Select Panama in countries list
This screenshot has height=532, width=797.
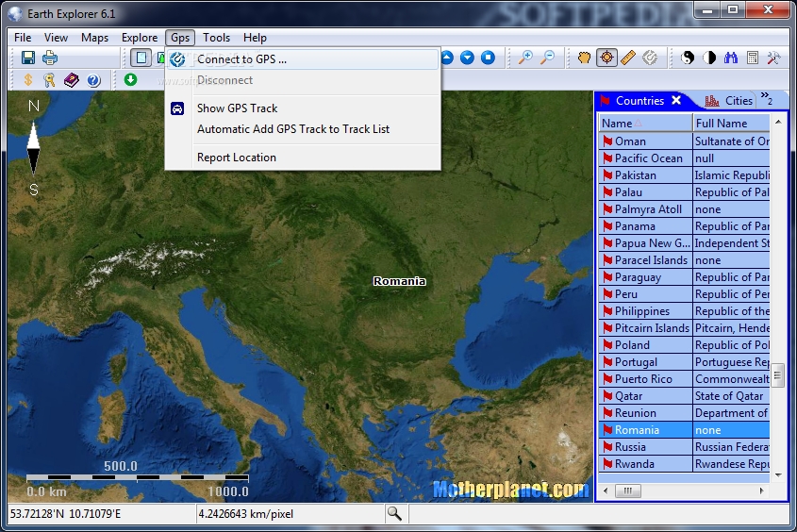(684, 226)
